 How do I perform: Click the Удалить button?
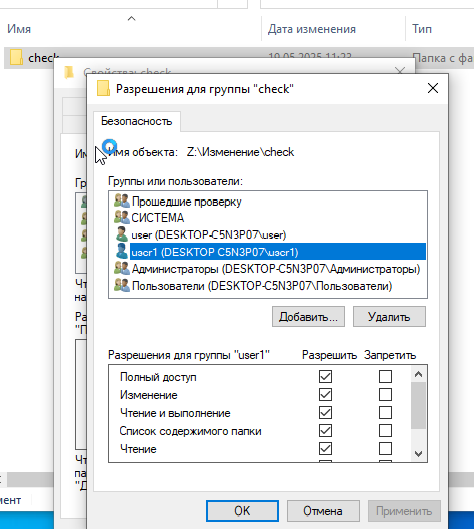click(x=389, y=316)
